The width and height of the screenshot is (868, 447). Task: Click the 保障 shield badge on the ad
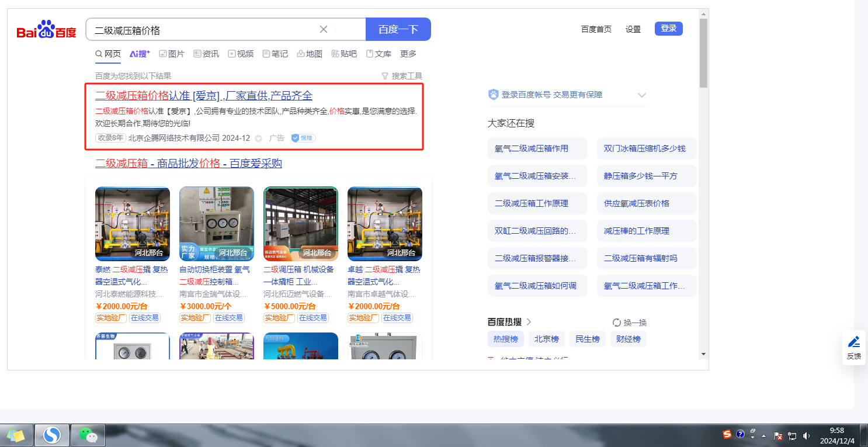pos(303,138)
